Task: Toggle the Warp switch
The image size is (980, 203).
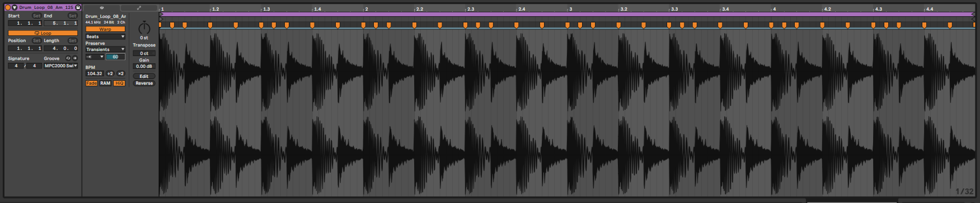Action: click(x=105, y=29)
